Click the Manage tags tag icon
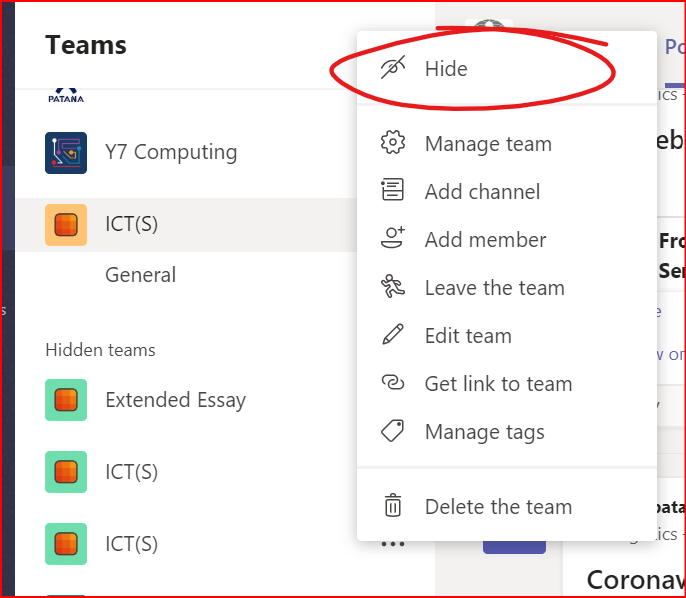 [393, 431]
